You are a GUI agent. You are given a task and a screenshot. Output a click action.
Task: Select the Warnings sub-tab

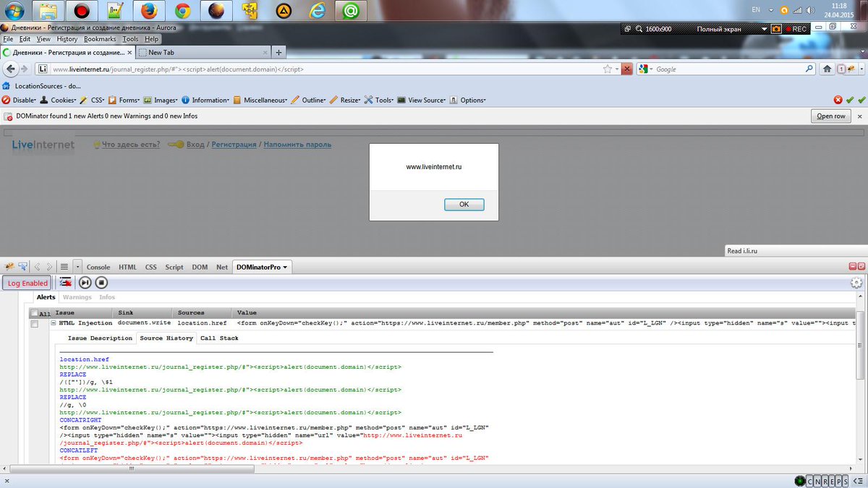click(77, 297)
